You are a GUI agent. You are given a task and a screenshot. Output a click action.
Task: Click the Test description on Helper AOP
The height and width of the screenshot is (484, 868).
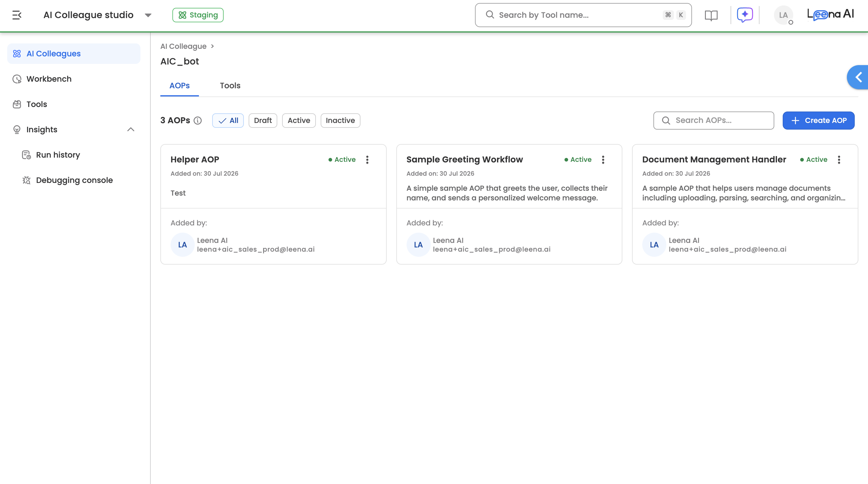pos(178,193)
